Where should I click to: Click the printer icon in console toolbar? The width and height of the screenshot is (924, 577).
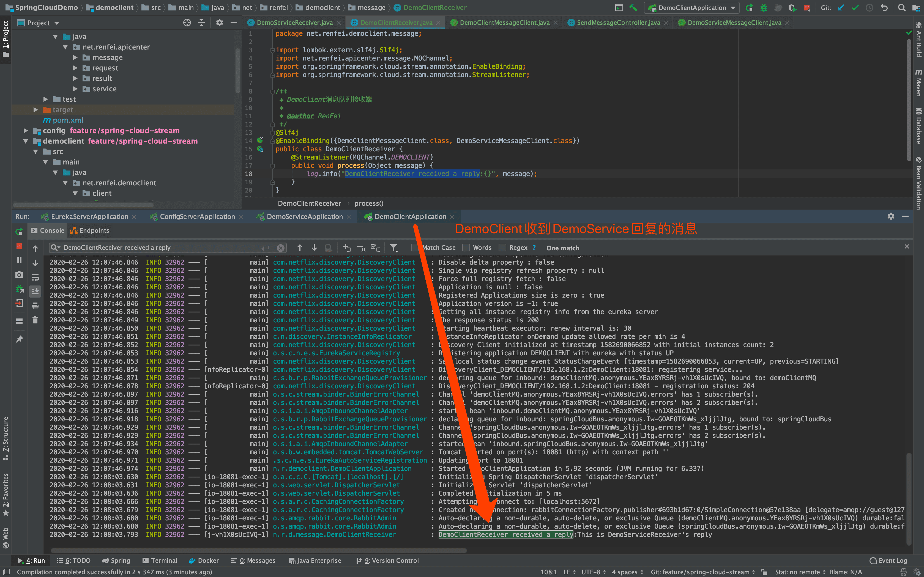click(35, 306)
